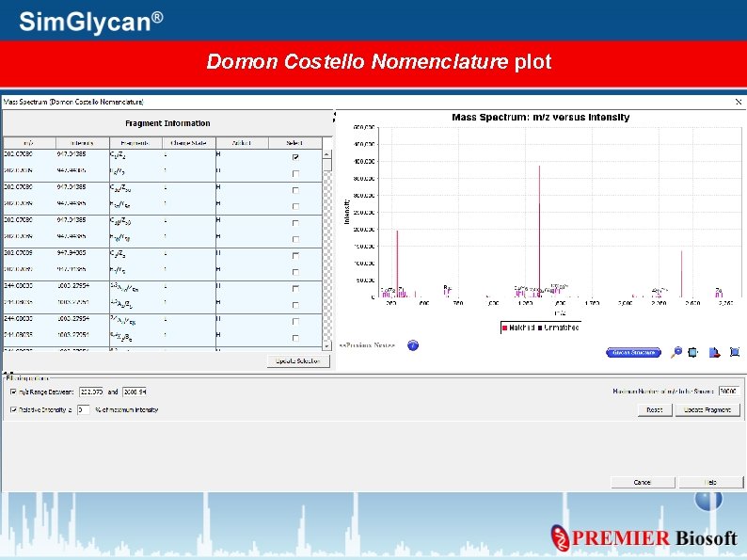Click the matched peak near m/z 2,400
Viewport: 747px width, 560px height.
(x=681, y=274)
